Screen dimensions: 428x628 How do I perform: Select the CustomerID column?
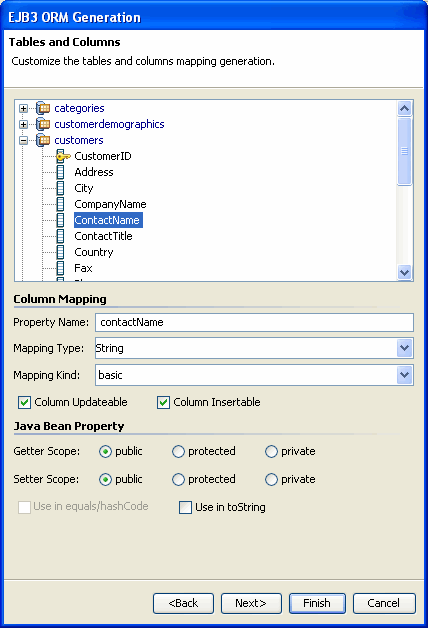tap(103, 156)
